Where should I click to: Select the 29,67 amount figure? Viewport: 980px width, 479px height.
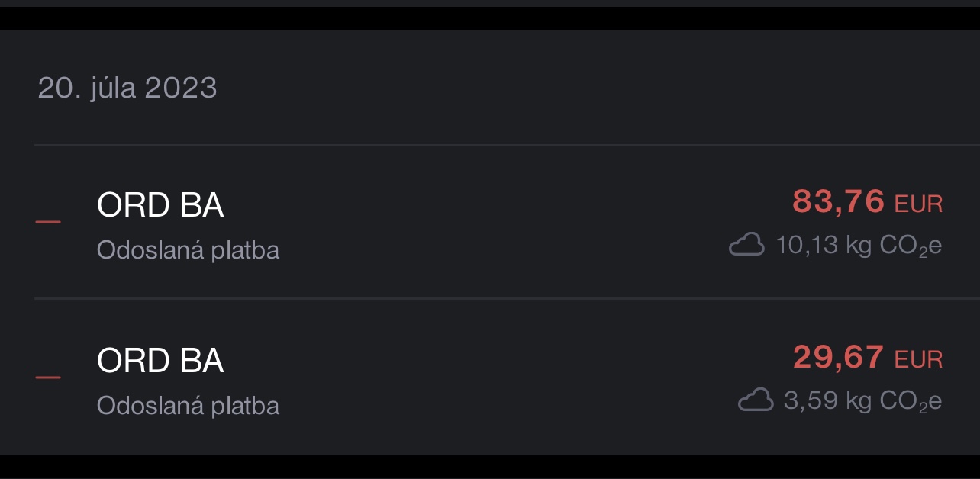click(838, 357)
